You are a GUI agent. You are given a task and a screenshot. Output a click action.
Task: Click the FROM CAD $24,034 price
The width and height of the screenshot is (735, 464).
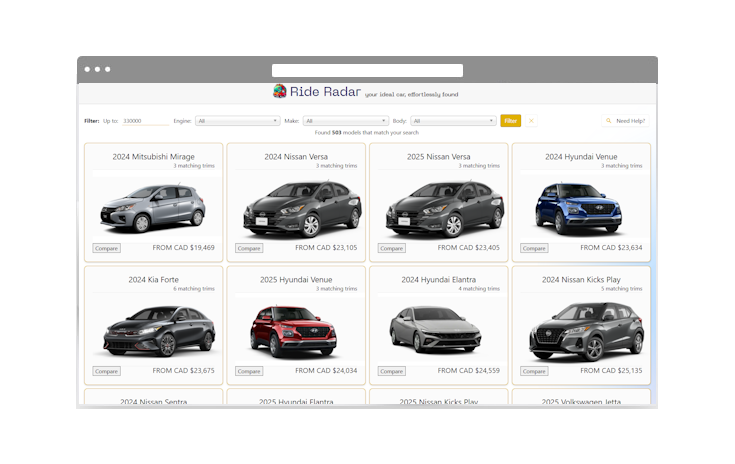point(326,370)
